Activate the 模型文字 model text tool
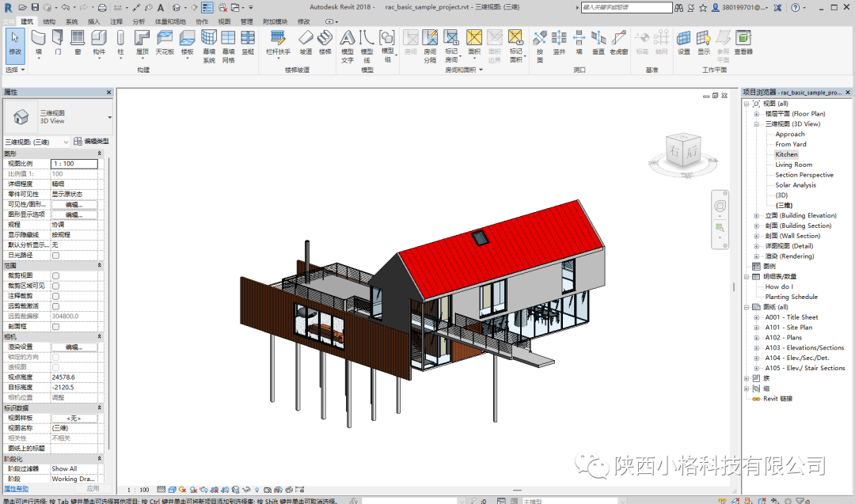855x504 pixels. click(348, 47)
